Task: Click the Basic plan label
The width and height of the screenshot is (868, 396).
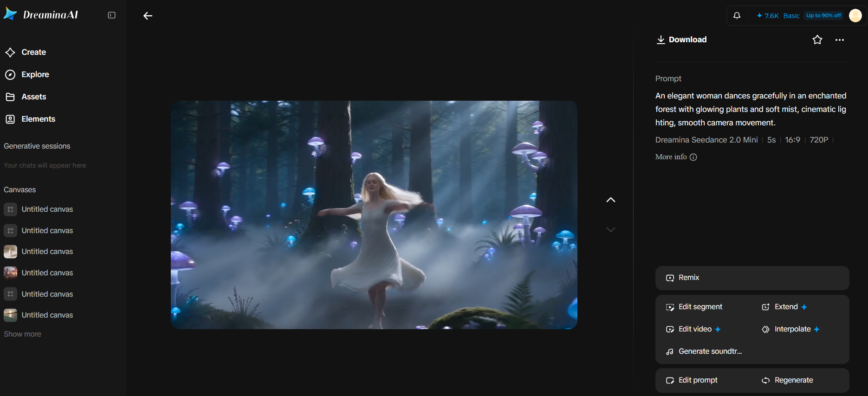Action: (x=791, y=16)
